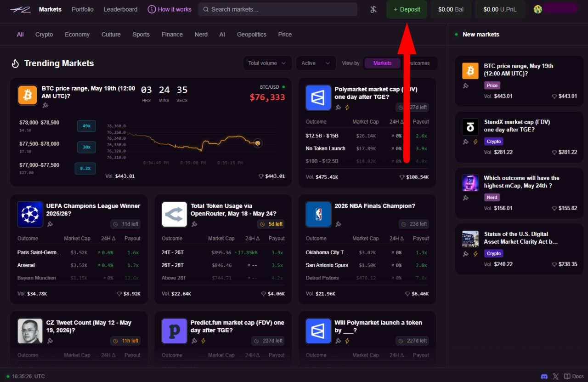
Task: Open the user avatar menu
Action: [537, 9]
